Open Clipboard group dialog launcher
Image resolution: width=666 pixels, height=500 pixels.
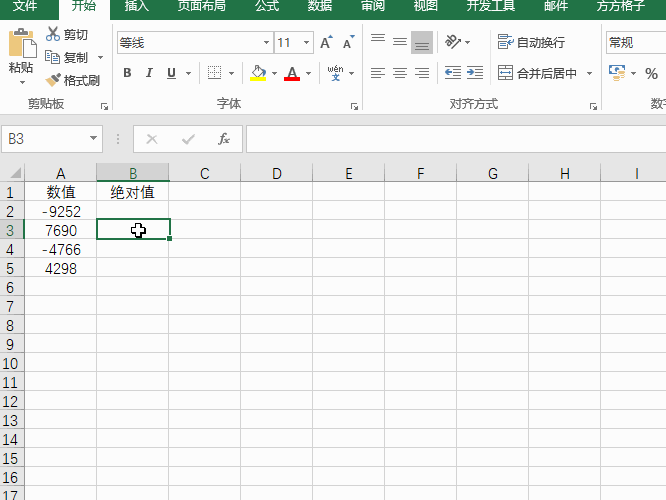pyautogui.click(x=104, y=106)
